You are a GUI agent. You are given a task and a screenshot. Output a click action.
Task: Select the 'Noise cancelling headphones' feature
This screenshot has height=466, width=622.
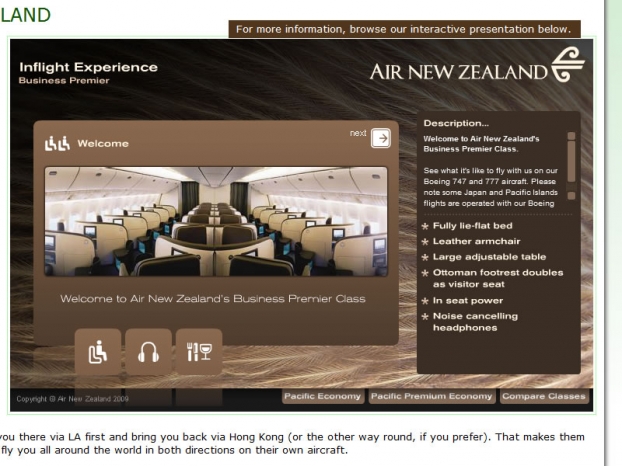tap(475, 322)
